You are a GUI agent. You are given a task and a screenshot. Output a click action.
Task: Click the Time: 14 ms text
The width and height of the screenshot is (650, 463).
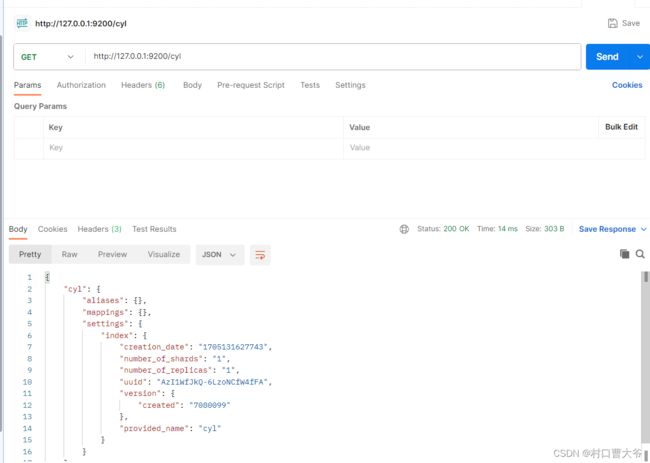click(497, 229)
